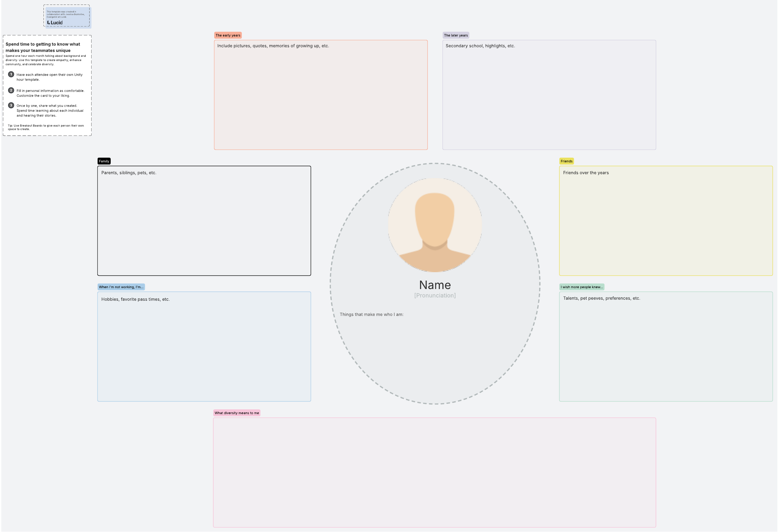
Task: Click the '[Pronunciation]' placeholder text
Action: pos(435,296)
